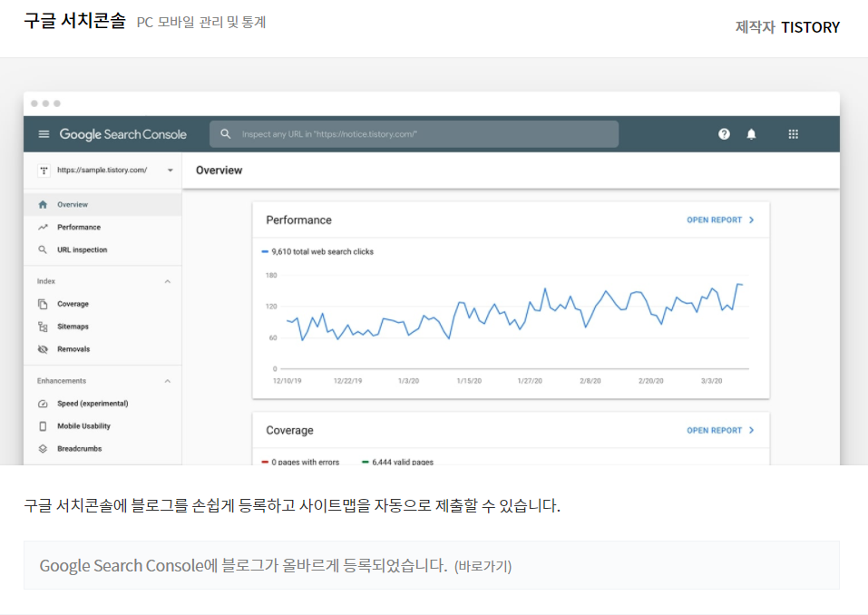Screen dimensions: 868x615
Task: Click the TISTORY creator name
Action: pos(811,27)
